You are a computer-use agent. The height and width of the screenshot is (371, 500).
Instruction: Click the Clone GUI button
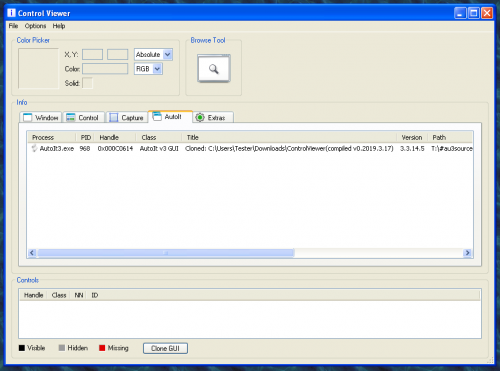coord(165,348)
